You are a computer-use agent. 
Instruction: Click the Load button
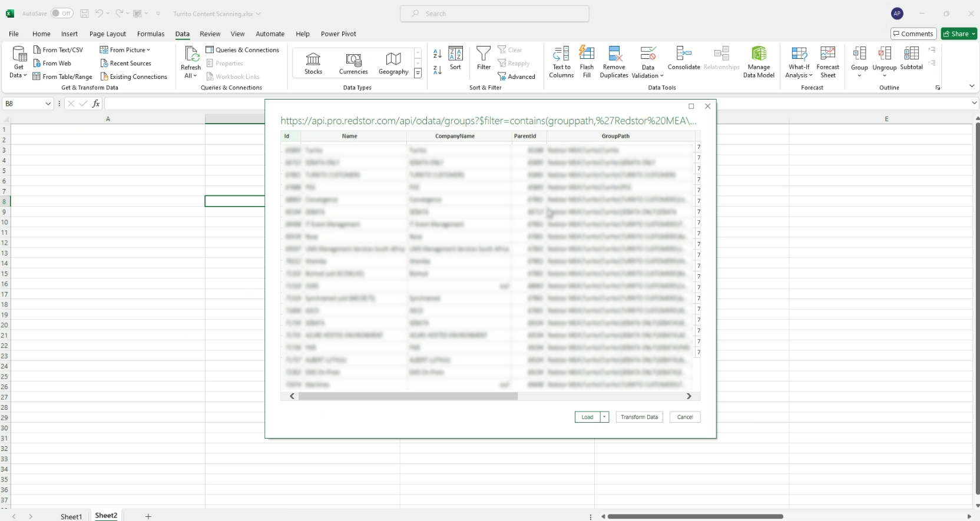587,417
